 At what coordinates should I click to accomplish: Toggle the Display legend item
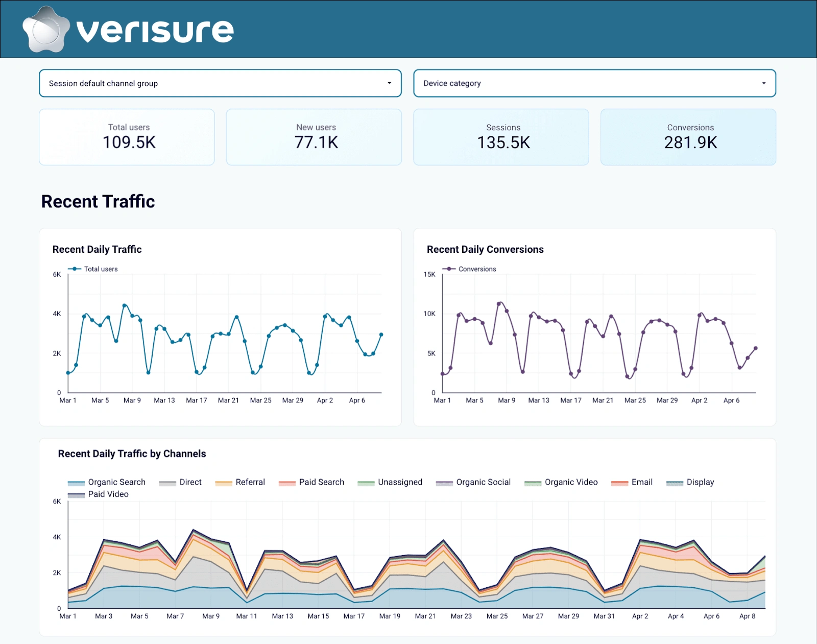coord(690,482)
